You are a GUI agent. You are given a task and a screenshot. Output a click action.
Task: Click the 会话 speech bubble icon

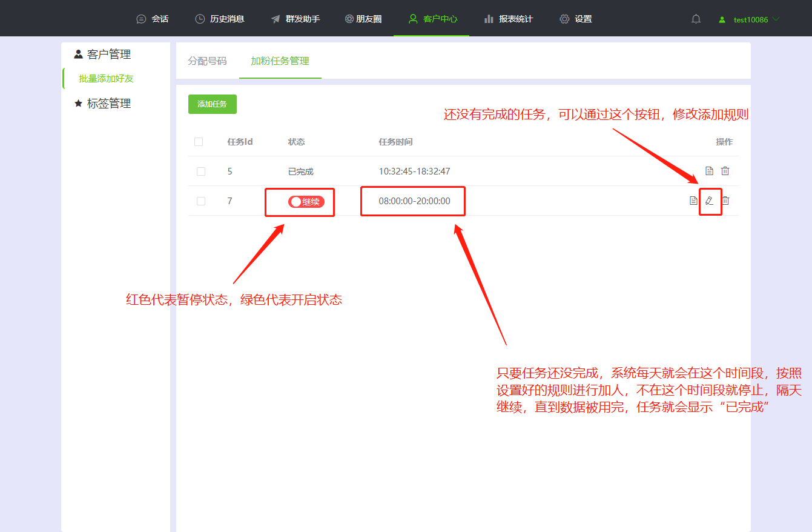click(141, 19)
